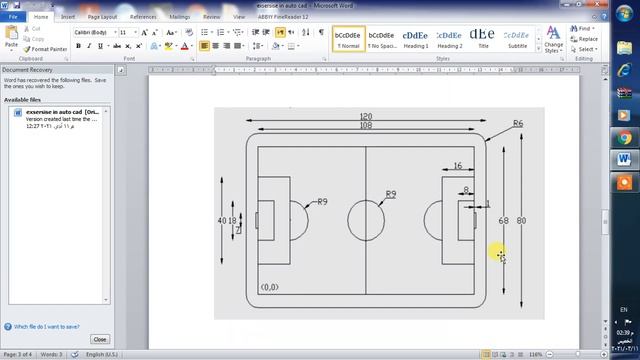Open the Borders button
Viewport: 640px width, 360px height.
[291, 46]
